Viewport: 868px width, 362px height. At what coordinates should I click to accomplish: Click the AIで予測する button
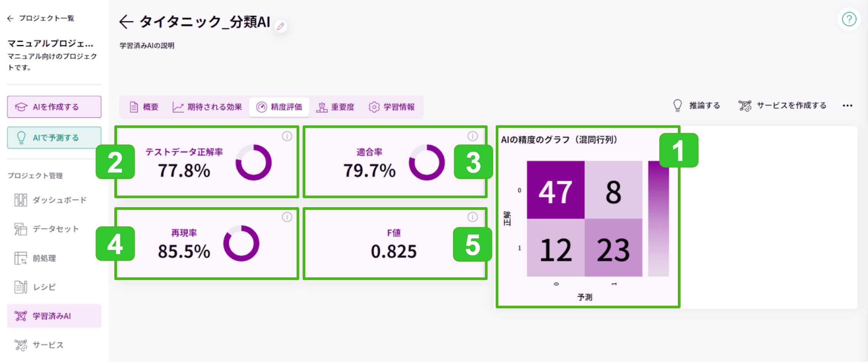[54, 137]
